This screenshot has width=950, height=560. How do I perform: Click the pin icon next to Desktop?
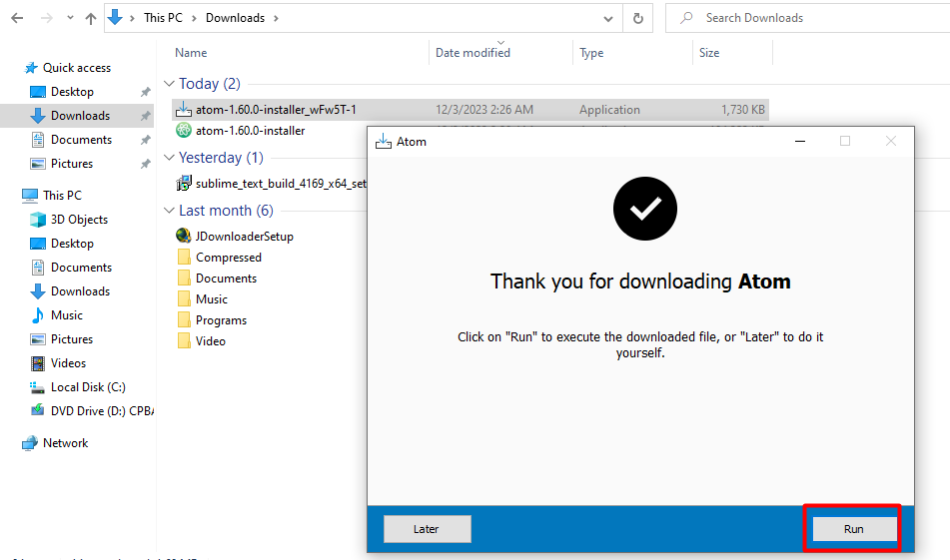[x=146, y=92]
